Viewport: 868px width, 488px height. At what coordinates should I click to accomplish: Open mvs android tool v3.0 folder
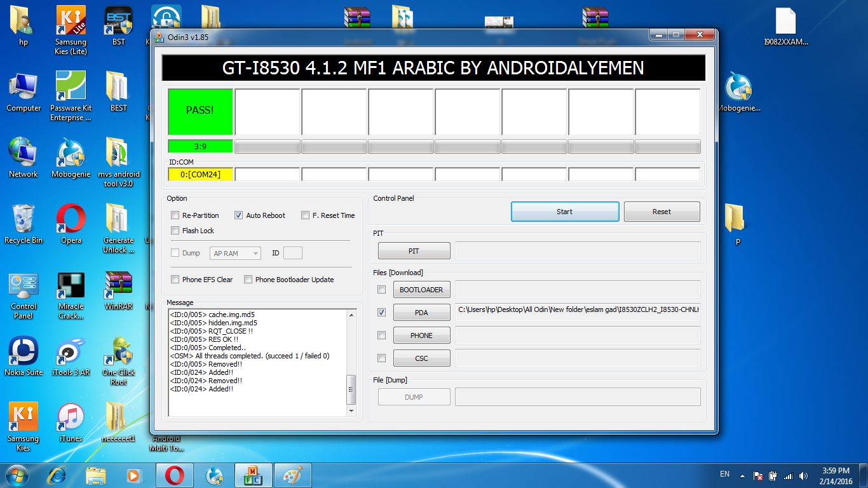[x=118, y=163]
